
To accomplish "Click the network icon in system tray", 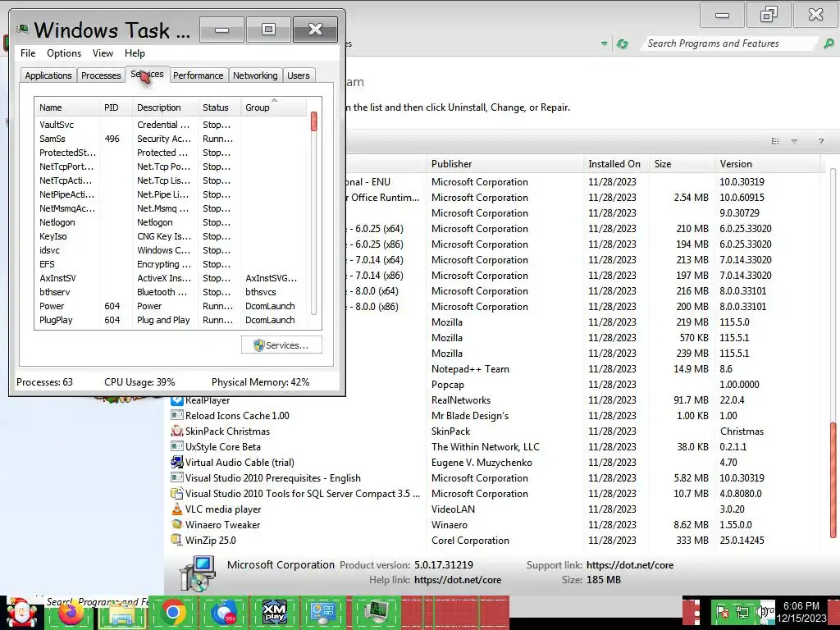I will click(742, 612).
